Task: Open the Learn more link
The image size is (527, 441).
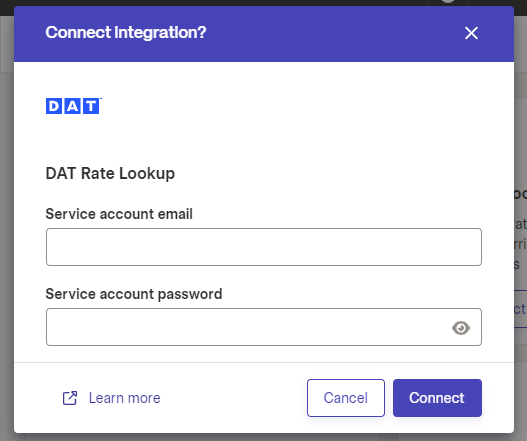Action: 124,398
